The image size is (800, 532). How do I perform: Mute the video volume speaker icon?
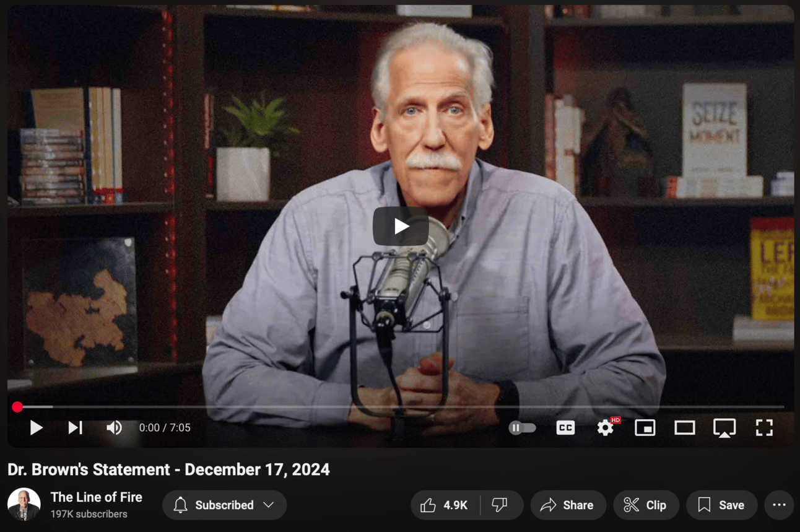[114, 427]
